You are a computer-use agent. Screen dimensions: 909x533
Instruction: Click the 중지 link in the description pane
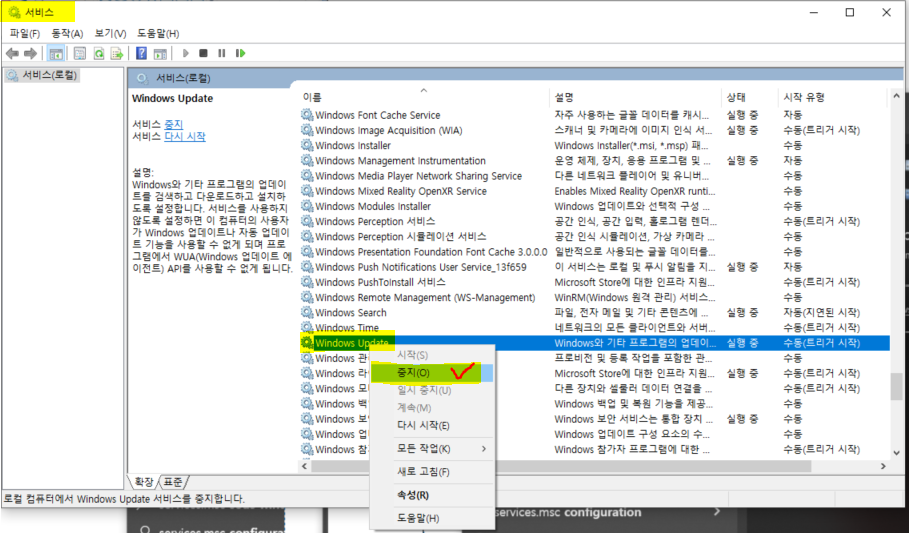point(173,124)
